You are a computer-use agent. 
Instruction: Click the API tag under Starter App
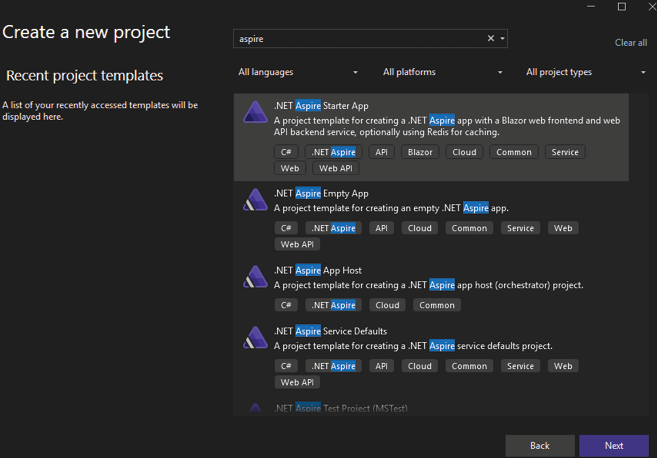(x=381, y=152)
